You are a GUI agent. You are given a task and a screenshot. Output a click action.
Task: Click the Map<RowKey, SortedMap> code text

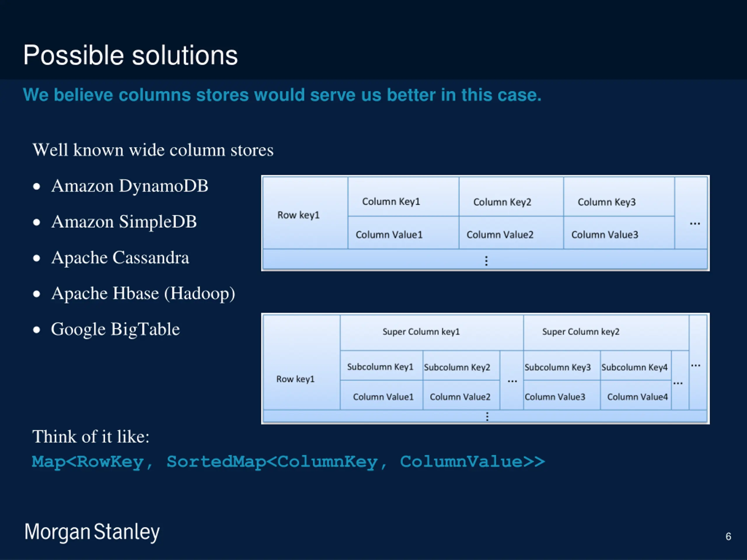(288, 462)
